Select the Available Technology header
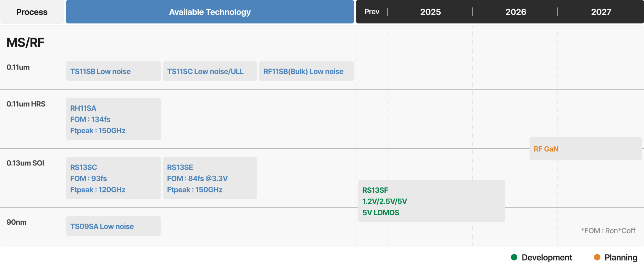This screenshot has height=268, width=644. coord(210,12)
